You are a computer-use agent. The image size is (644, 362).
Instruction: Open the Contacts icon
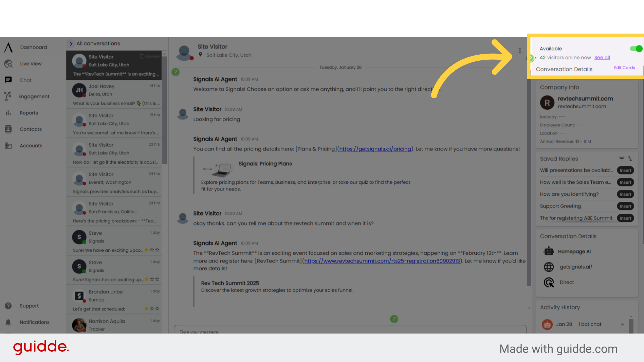(8, 129)
